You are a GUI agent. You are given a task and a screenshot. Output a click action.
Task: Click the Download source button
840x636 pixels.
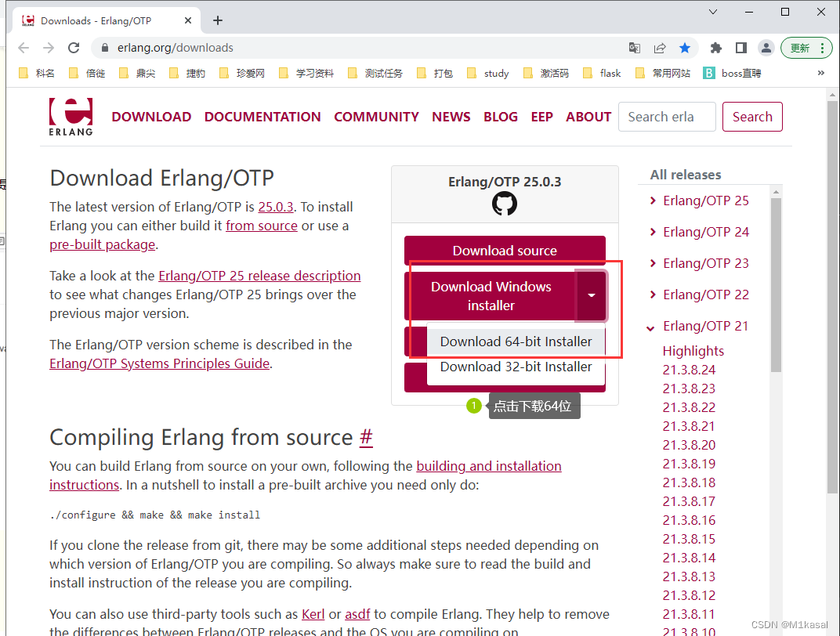[505, 251]
